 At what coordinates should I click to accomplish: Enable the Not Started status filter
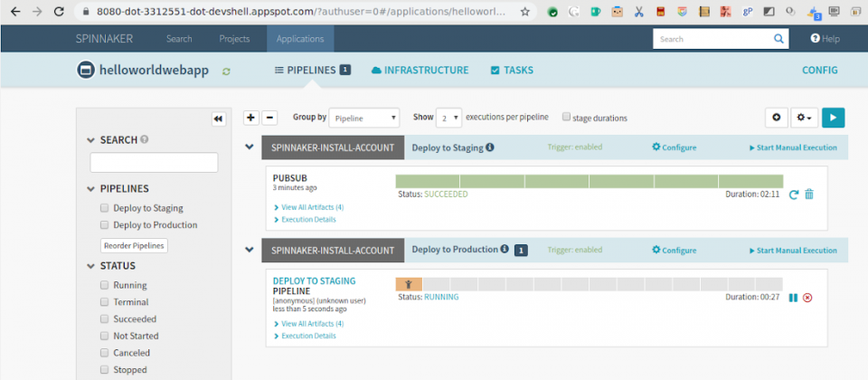click(104, 336)
